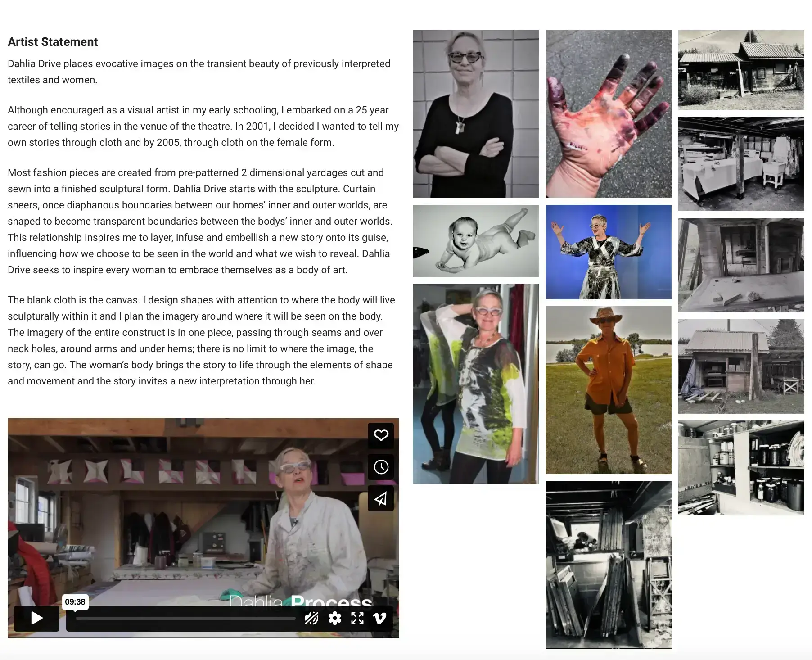Like the video with the heart icon
The image size is (812, 660).
381,435
